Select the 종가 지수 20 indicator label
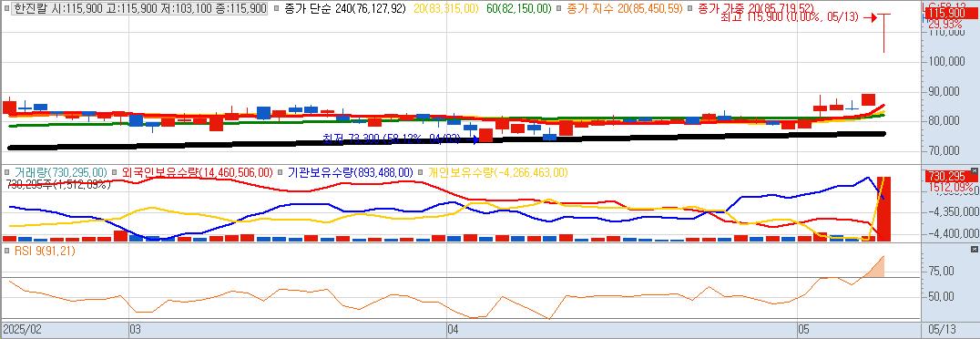 pos(625,9)
